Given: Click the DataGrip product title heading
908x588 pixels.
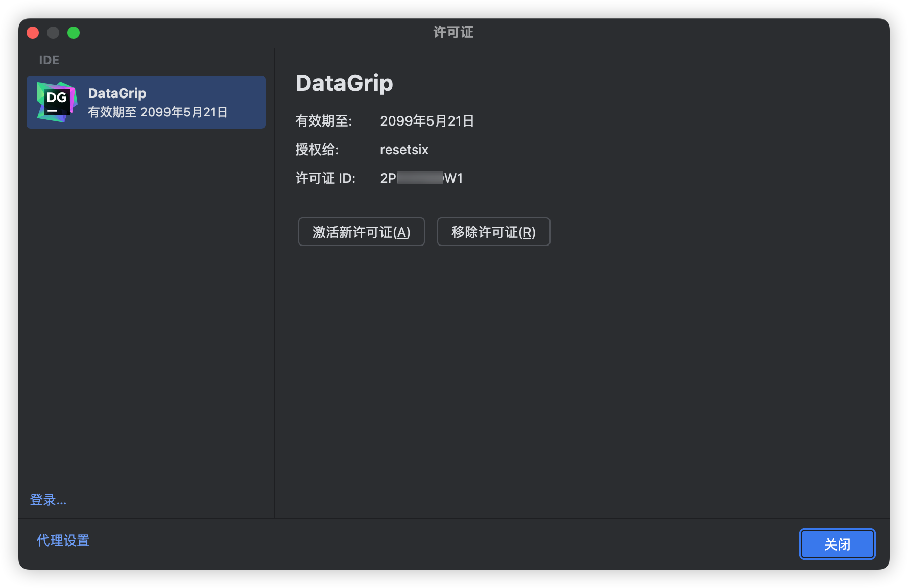Looking at the screenshot, I should (x=344, y=83).
